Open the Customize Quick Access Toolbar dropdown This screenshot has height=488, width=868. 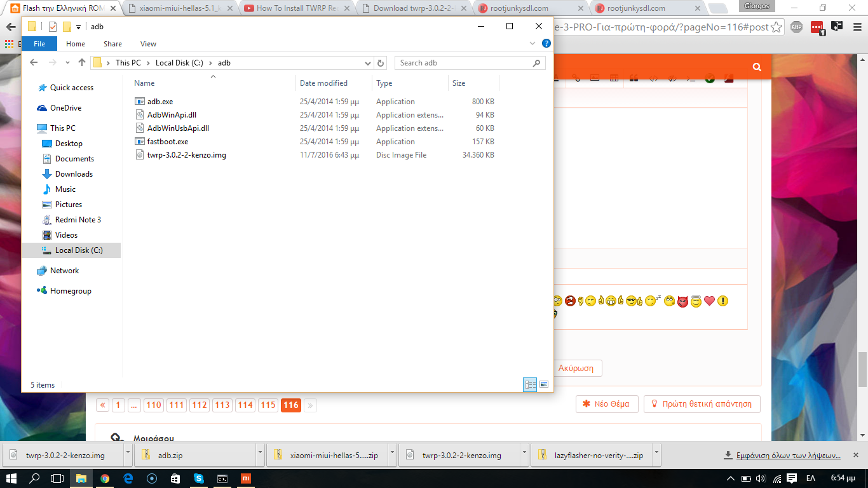click(x=79, y=27)
